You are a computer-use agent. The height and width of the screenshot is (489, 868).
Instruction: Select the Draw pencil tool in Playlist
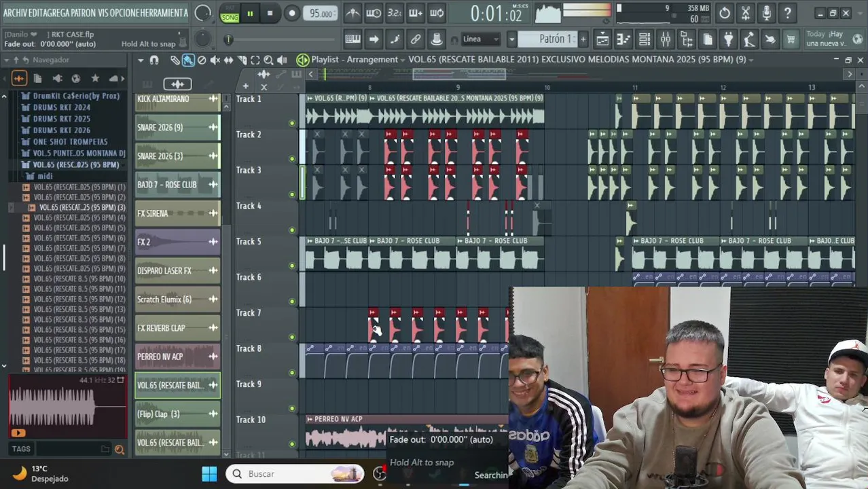pyautogui.click(x=175, y=60)
